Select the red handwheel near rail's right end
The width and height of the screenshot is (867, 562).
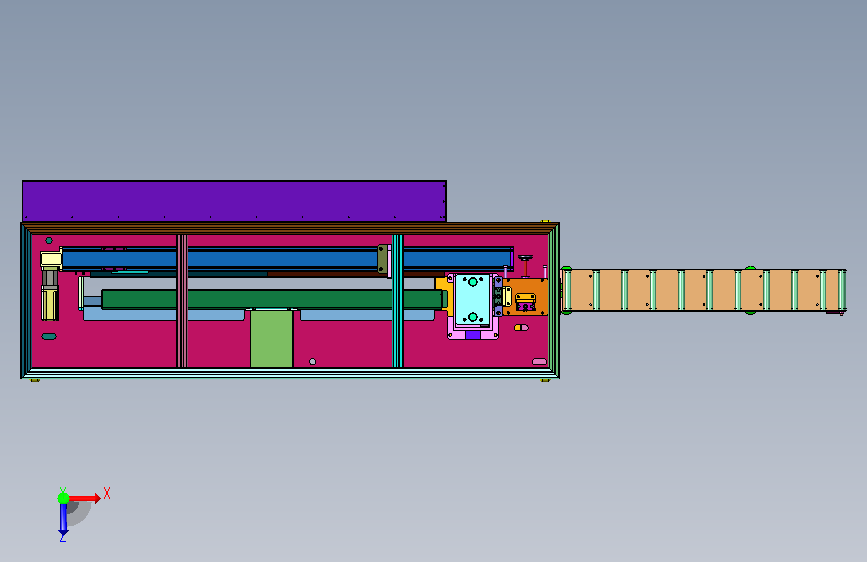[525, 265]
